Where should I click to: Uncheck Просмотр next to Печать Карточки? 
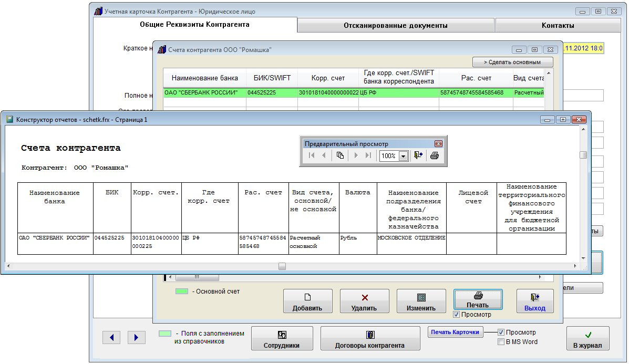pyautogui.click(x=501, y=332)
